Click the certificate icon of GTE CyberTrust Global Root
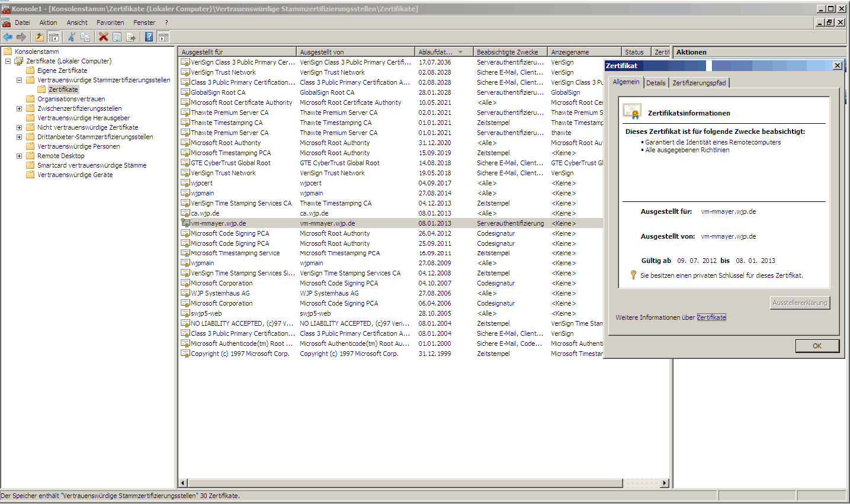850x504 pixels. click(x=185, y=163)
